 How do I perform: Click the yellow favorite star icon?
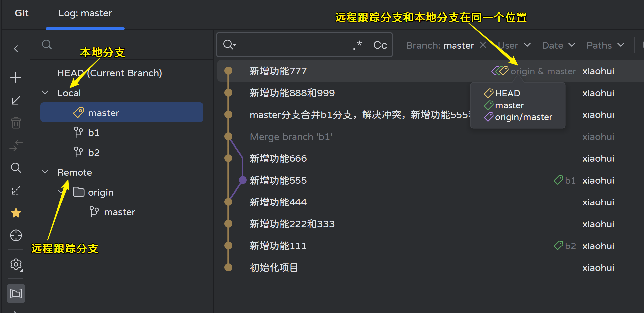tap(16, 213)
